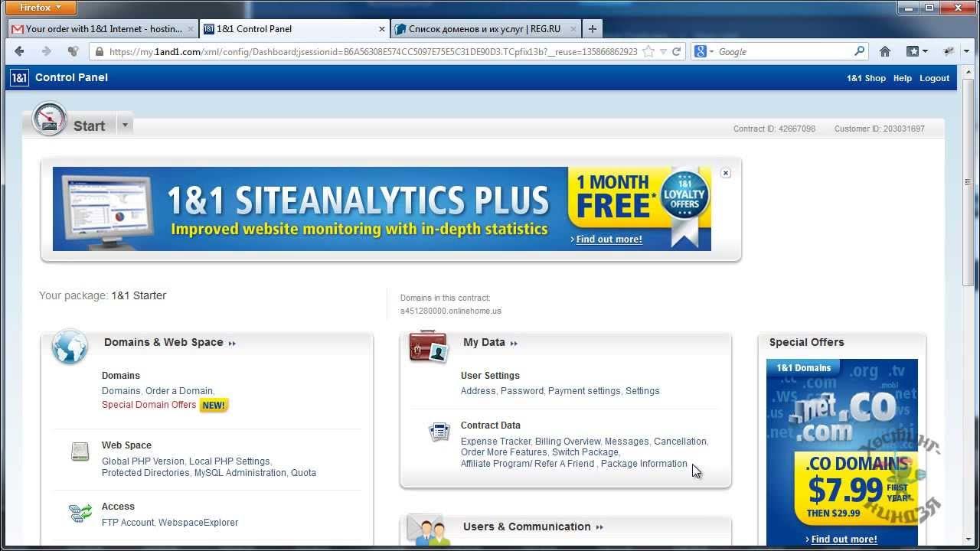Open the Address link under User Settings
980x551 pixels.
pos(478,391)
